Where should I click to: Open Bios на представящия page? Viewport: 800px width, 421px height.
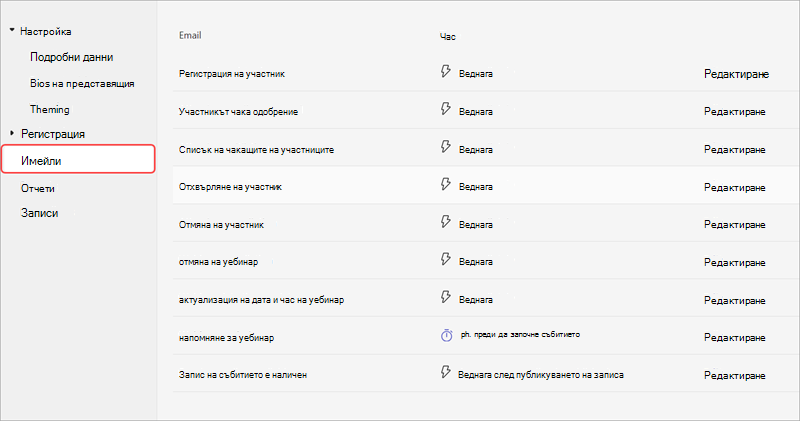82,84
